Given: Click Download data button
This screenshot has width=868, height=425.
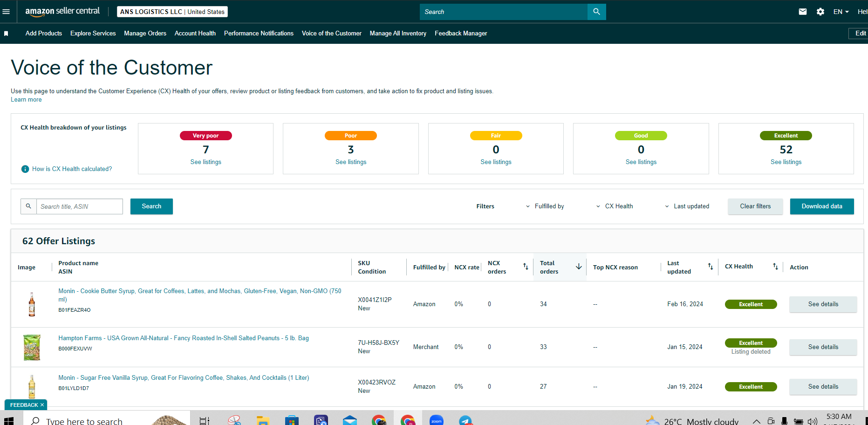Looking at the screenshot, I should [x=822, y=206].
